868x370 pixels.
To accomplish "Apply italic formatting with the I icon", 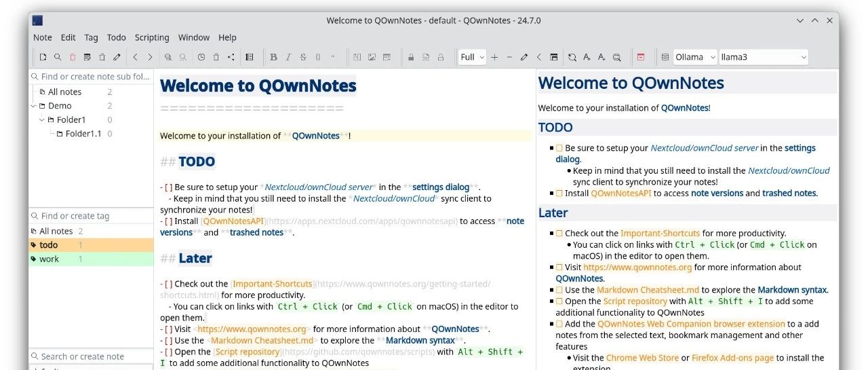I will click(288, 57).
